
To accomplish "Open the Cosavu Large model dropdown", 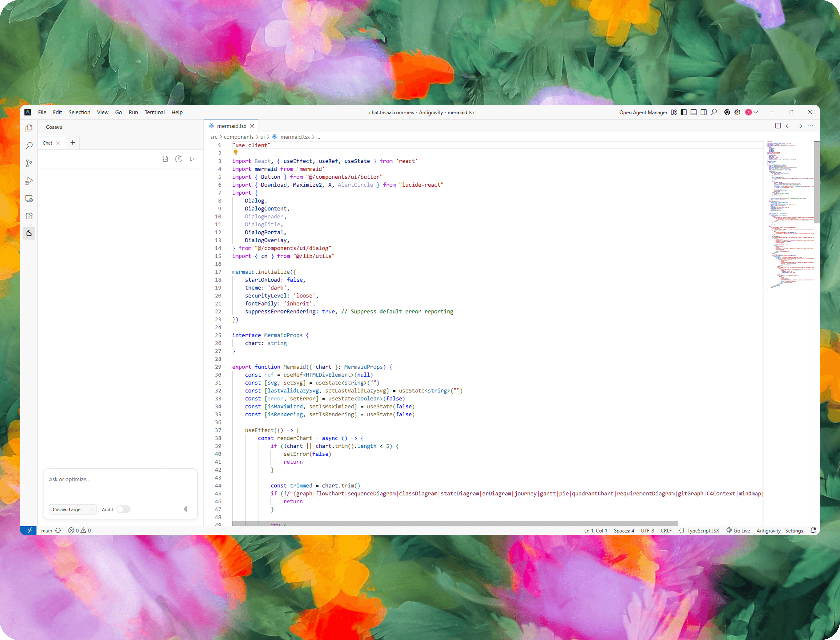I will (x=73, y=509).
